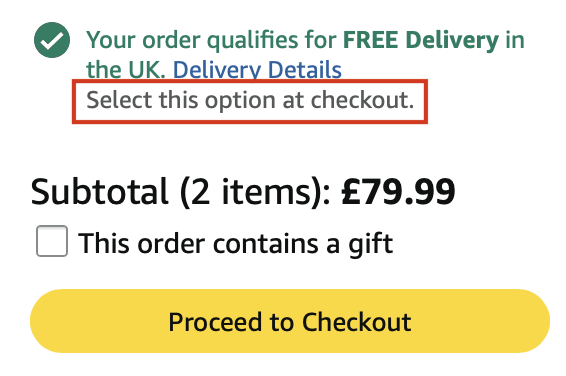Click the word 'FREE' in the delivery message
Image resolution: width=566 pixels, height=376 pixels.
(370, 40)
